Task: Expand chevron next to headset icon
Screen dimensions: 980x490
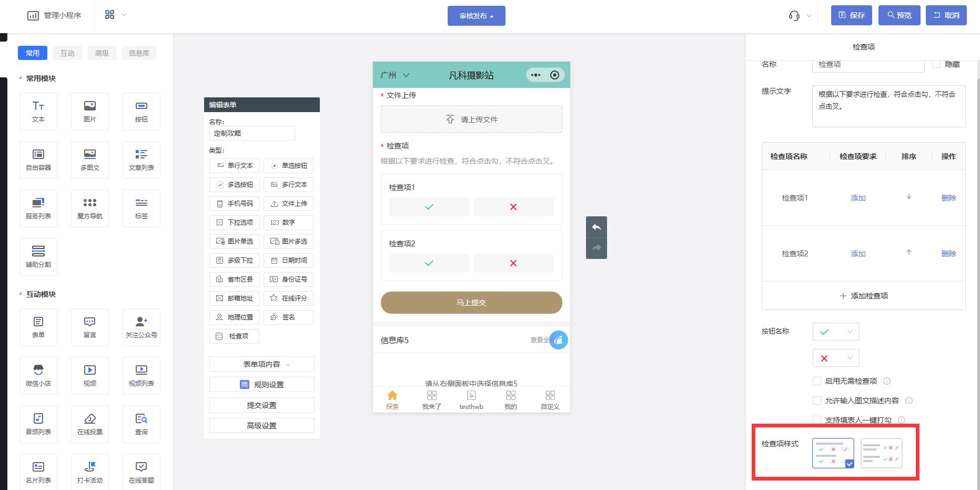Action: point(809,16)
